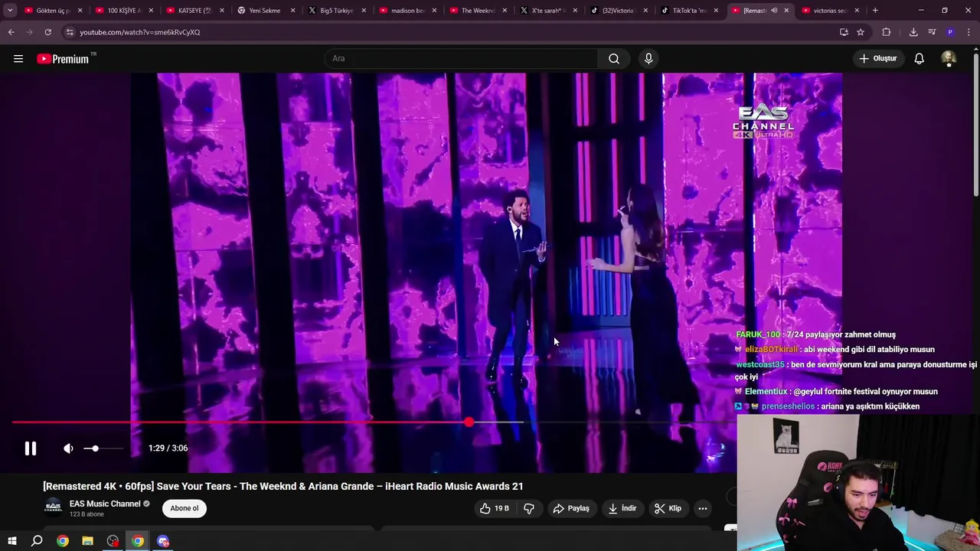Download the video with İndir
The image size is (980, 551).
pyautogui.click(x=622, y=508)
